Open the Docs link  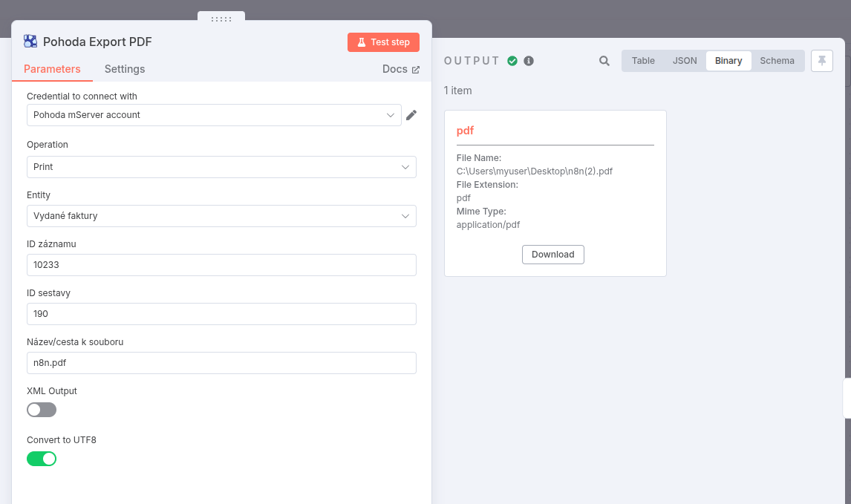(x=400, y=69)
